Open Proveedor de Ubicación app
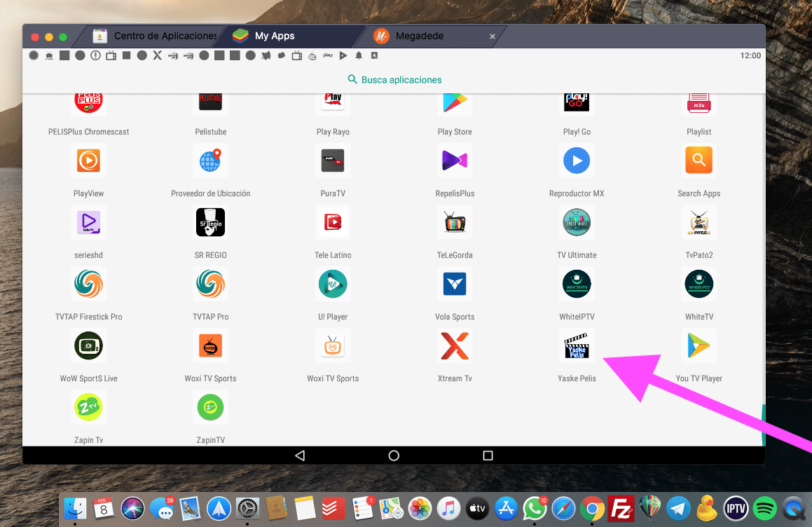812x527 pixels. [x=210, y=161]
